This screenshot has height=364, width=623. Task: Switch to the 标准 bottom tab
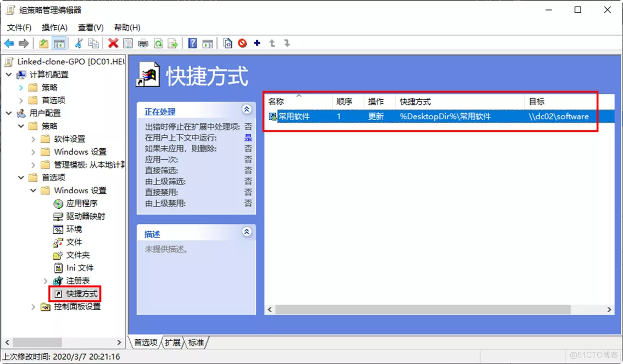click(x=196, y=343)
